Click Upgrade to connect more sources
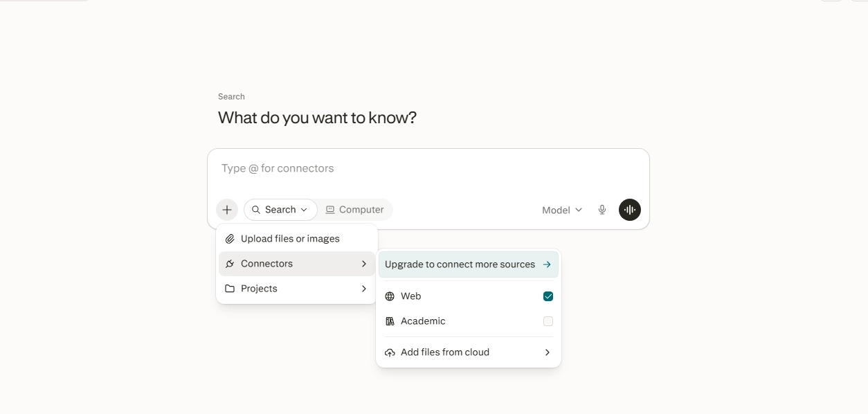The image size is (868, 414). click(469, 264)
